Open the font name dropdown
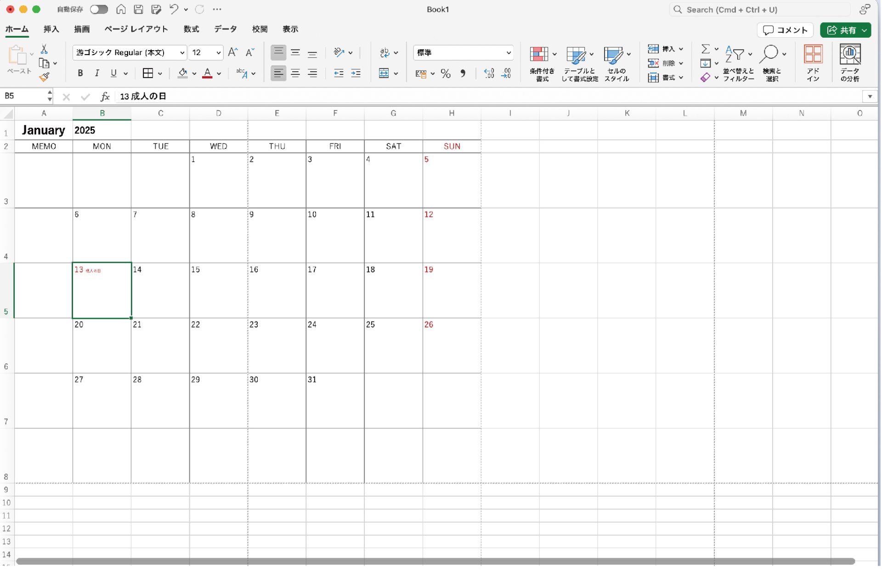 (182, 53)
